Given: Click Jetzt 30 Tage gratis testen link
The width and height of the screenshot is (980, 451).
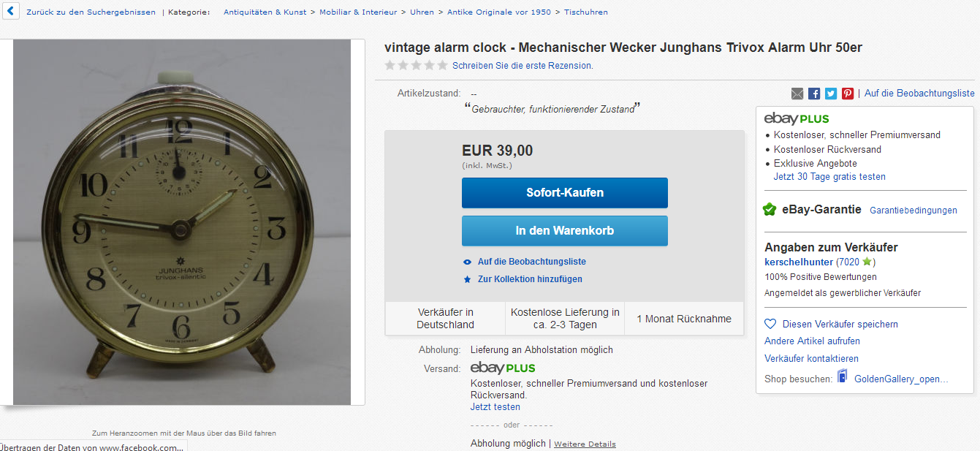Looking at the screenshot, I should coord(829,177).
